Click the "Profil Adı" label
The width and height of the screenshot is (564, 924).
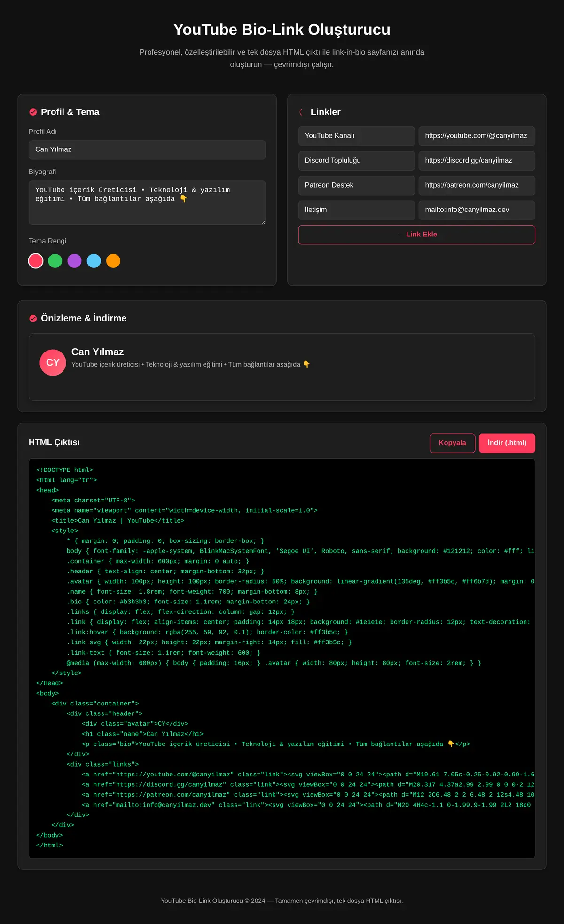coord(43,132)
